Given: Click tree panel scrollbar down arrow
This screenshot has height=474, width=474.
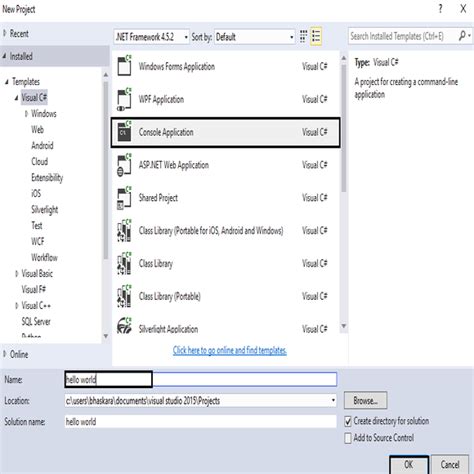Looking at the screenshot, I should pos(106,336).
